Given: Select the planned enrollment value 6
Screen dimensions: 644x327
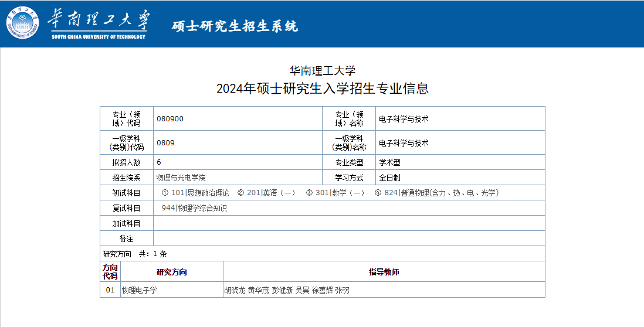Looking at the screenshot, I should [x=159, y=162].
